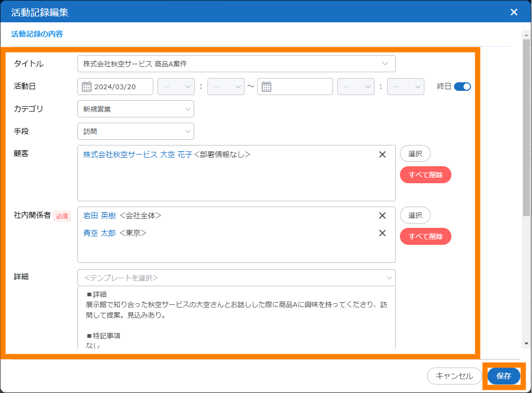Remove 岩田 英樹 with X icon
The height and width of the screenshot is (393, 532).
pos(382,216)
